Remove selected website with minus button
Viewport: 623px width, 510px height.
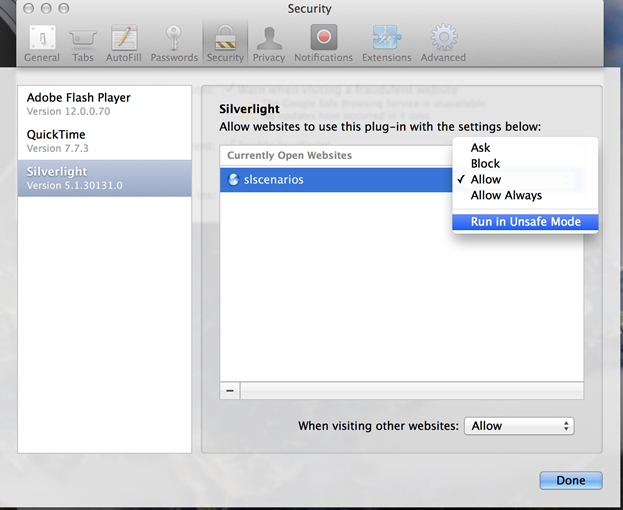(x=230, y=391)
